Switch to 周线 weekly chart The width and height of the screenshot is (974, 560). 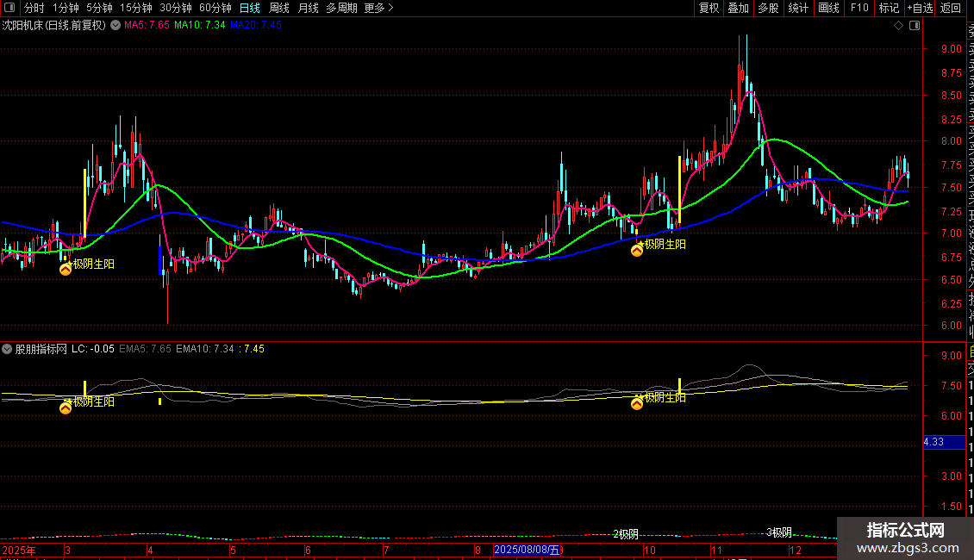coord(279,8)
